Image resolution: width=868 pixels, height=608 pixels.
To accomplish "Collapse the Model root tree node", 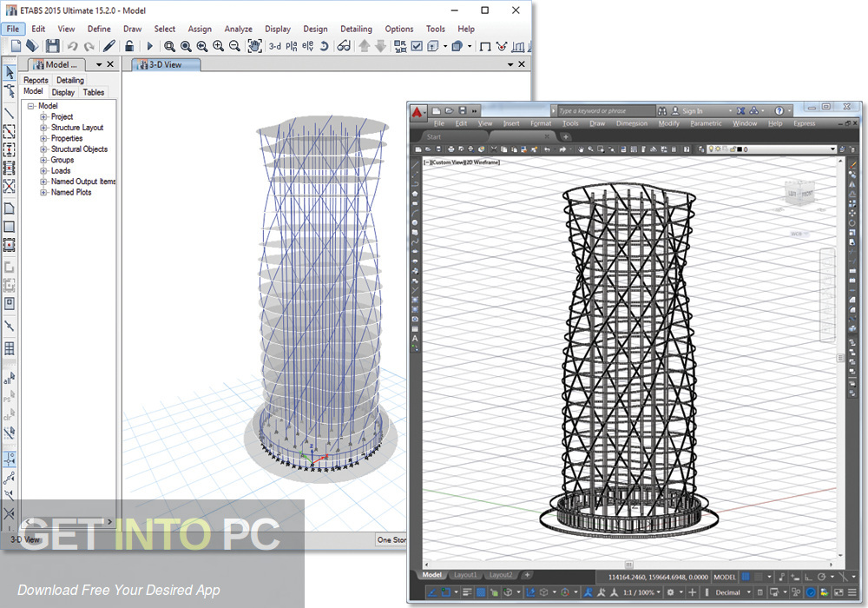I will click(31, 106).
